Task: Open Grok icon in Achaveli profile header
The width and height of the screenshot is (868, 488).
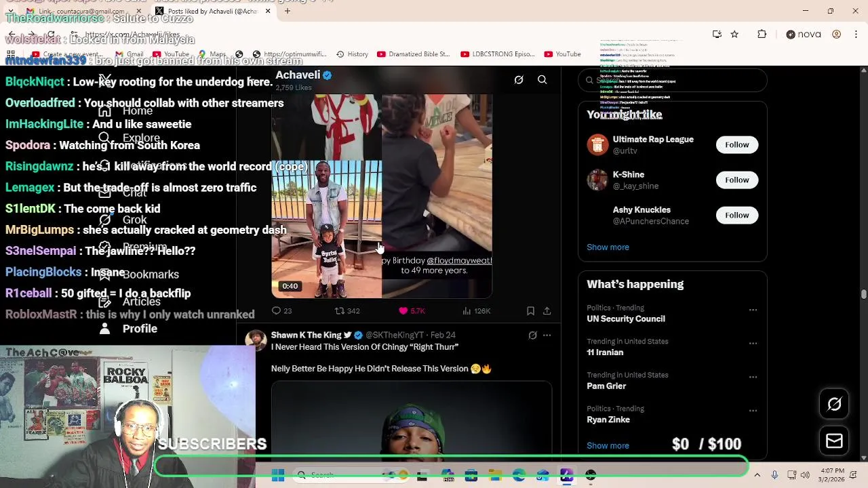Action: (x=519, y=80)
